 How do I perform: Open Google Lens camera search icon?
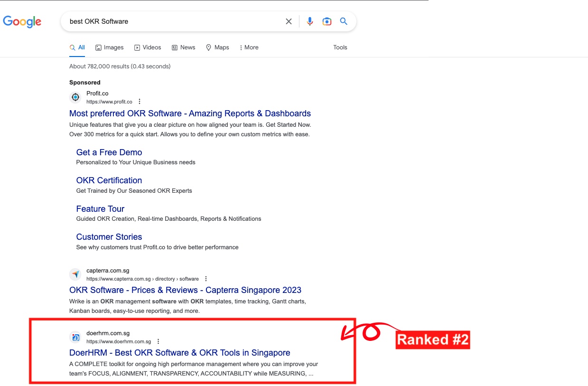[327, 21]
